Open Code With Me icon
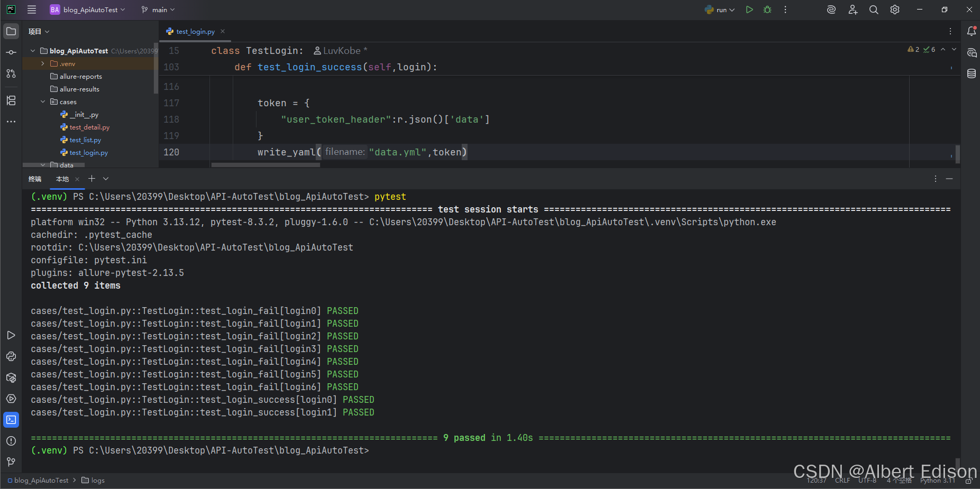This screenshot has height=489, width=980. tap(853, 10)
